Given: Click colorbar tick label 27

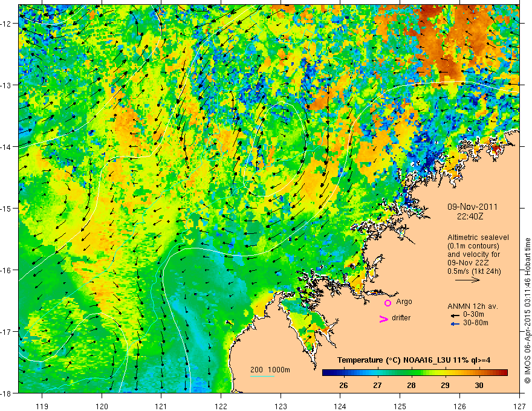Looking at the screenshot, I should click(377, 386).
